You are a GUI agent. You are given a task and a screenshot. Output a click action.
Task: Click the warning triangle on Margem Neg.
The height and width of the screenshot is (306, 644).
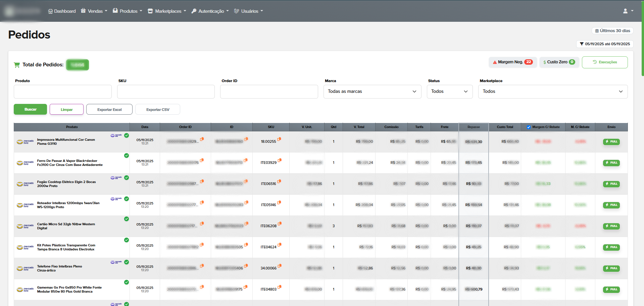(x=494, y=62)
